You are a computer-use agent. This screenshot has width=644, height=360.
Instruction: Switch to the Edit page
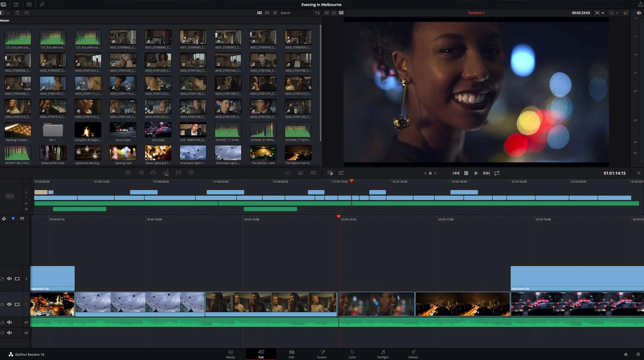click(x=291, y=354)
